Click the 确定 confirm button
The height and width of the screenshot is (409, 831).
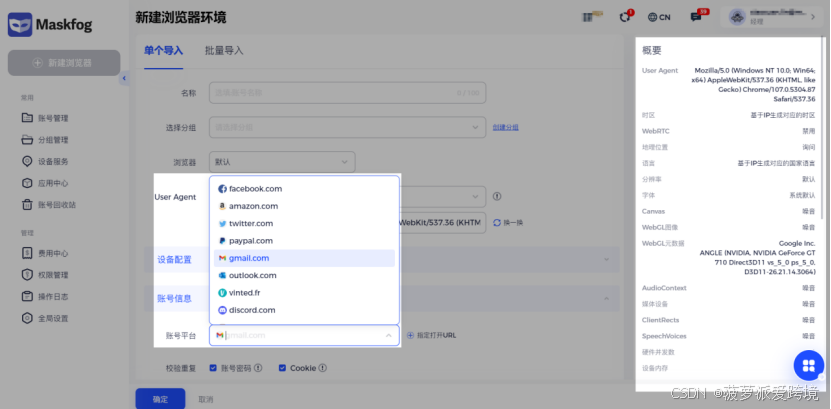(160, 399)
